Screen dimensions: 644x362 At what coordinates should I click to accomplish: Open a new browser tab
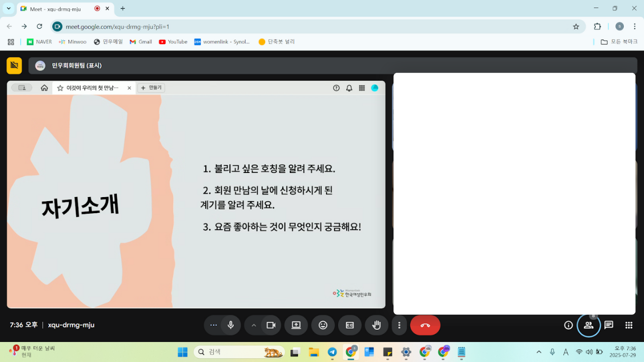[123, 9]
